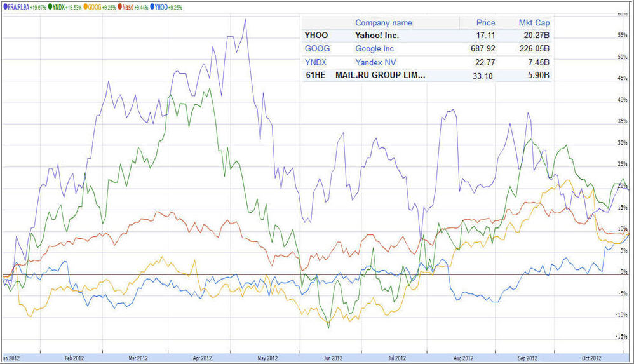Click the Jul 2012 axis label

397,358
